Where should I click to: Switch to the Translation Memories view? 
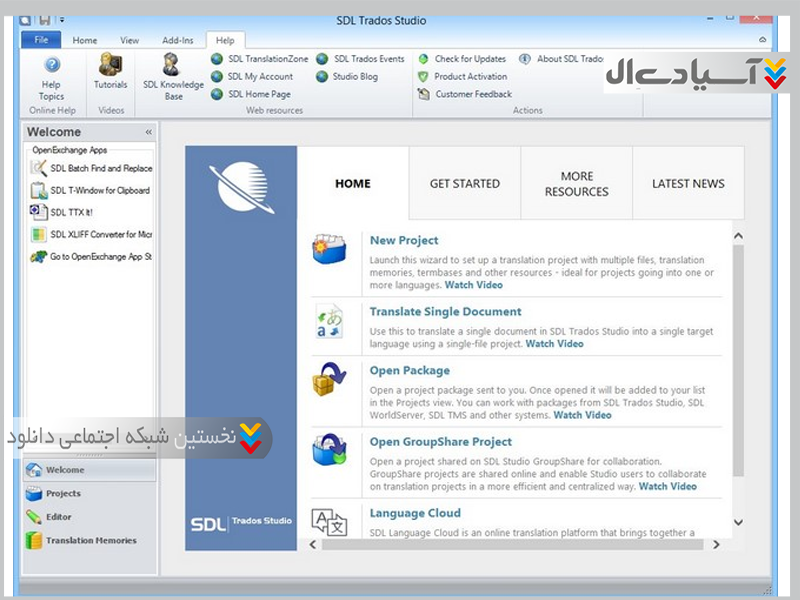click(90, 541)
